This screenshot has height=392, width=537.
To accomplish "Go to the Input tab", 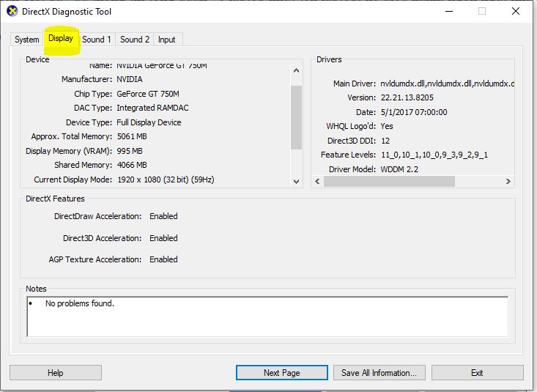I will 167,40.
